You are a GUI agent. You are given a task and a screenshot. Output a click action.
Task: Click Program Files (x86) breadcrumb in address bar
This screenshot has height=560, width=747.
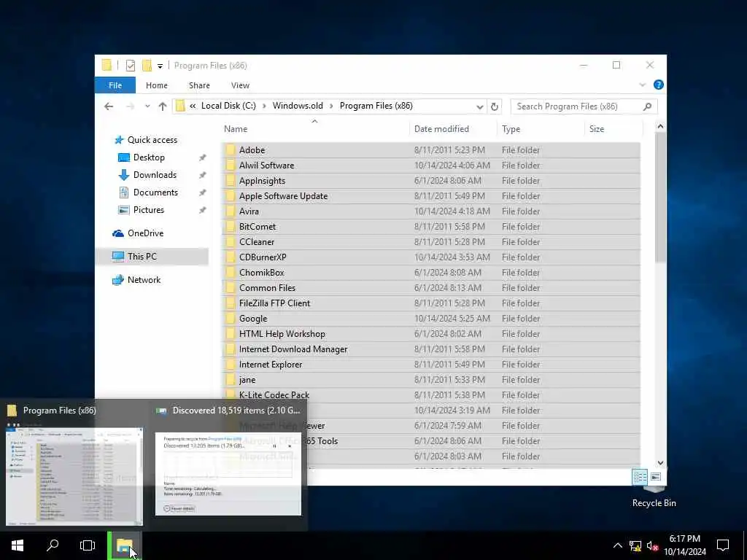(376, 106)
